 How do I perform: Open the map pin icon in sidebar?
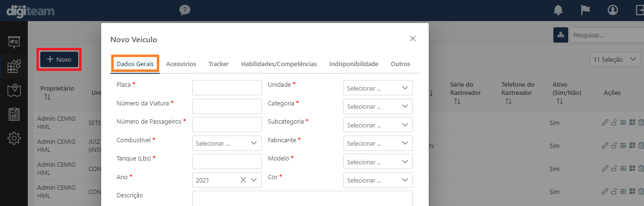(x=14, y=90)
